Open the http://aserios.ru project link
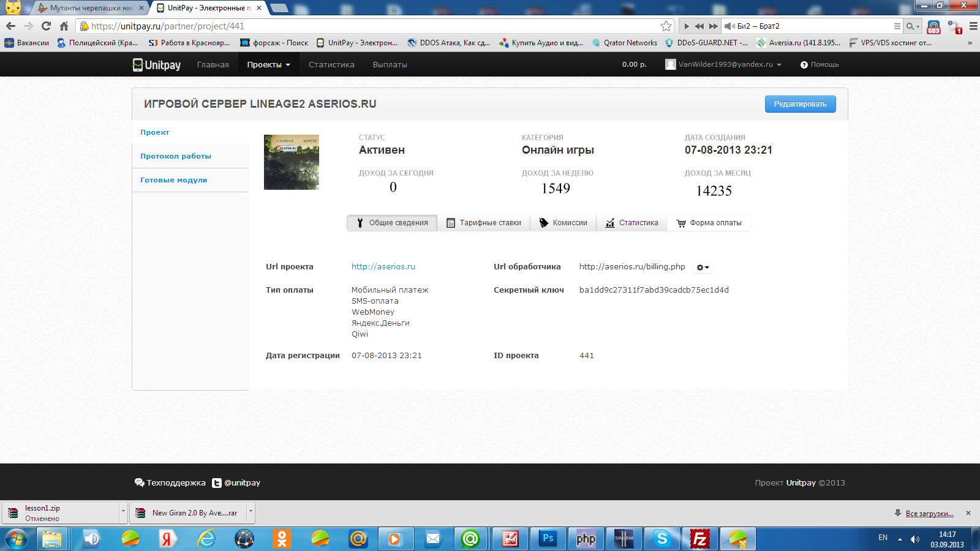The height and width of the screenshot is (551, 980). point(383,266)
